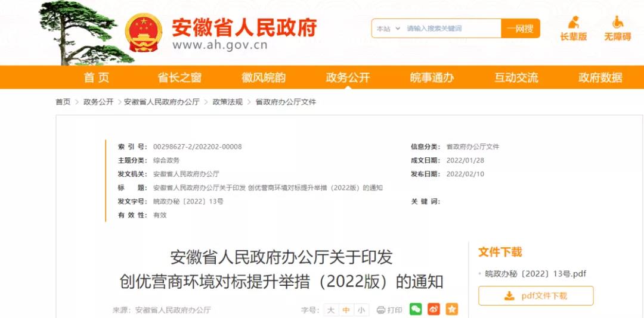Click the orange star favorite icon
Viewport: 644px width, 318px height.
pos(452,310)
